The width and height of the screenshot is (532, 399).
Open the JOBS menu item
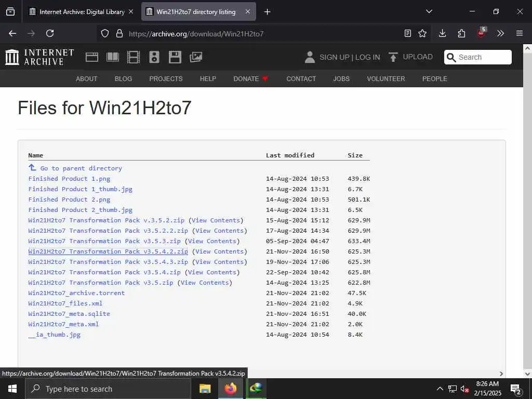pos(341,79)
